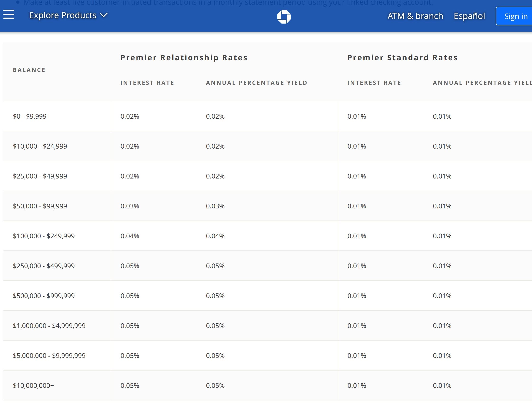532x404 pixels.
Task: Open the hamburger navigation menu
Action: point(9,14)
